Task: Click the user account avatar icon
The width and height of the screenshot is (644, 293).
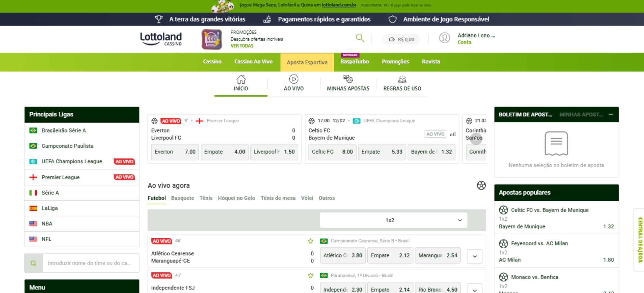Action: pyautogui.click(x=444, y=38)
